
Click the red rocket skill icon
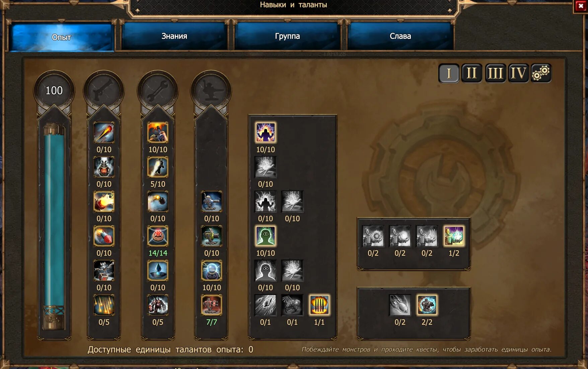pos(104,236)
